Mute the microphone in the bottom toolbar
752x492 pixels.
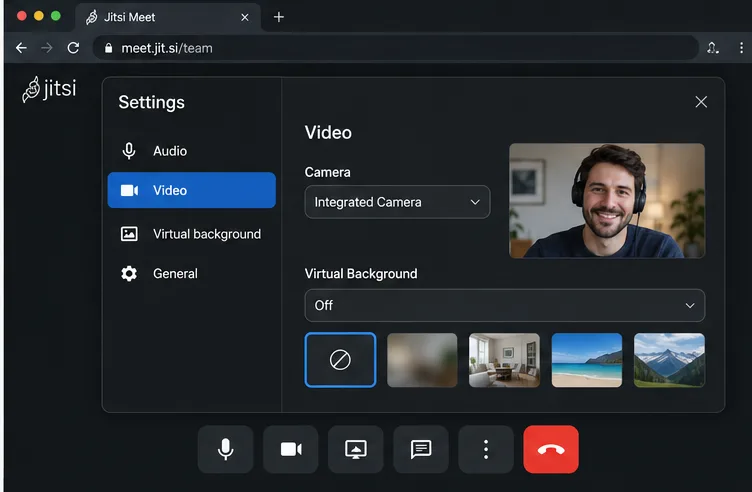click(225, 449)
